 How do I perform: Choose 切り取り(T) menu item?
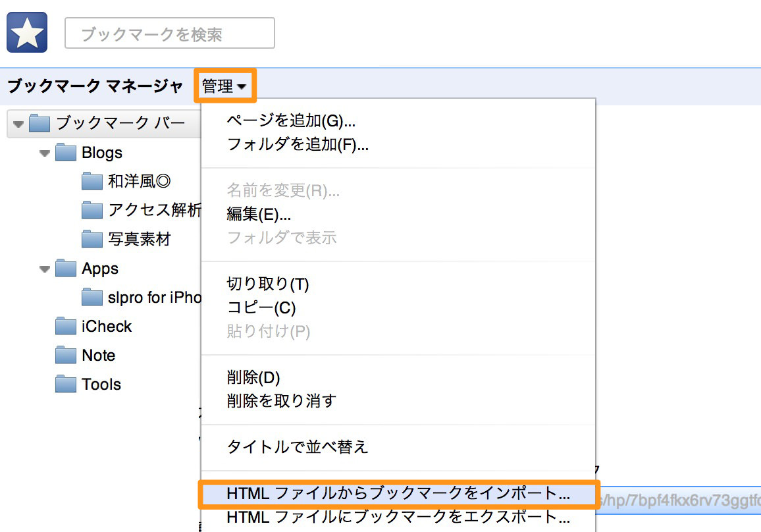click(x=398, y=284)
